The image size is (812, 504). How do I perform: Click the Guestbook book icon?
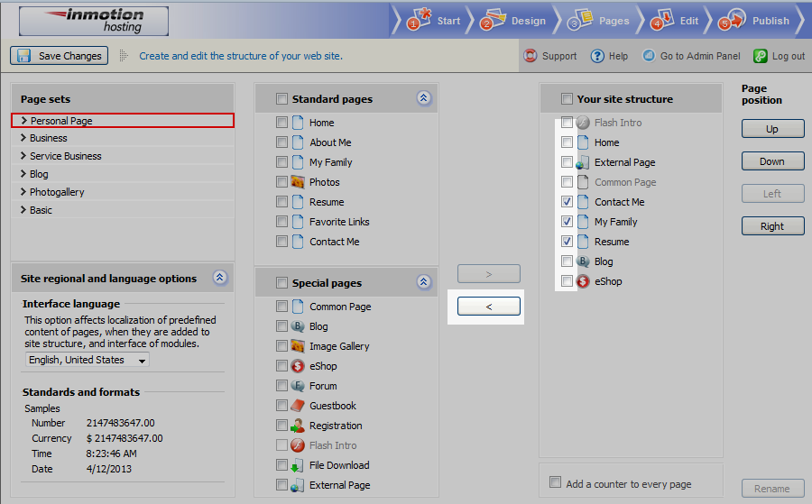pos(298,406)
